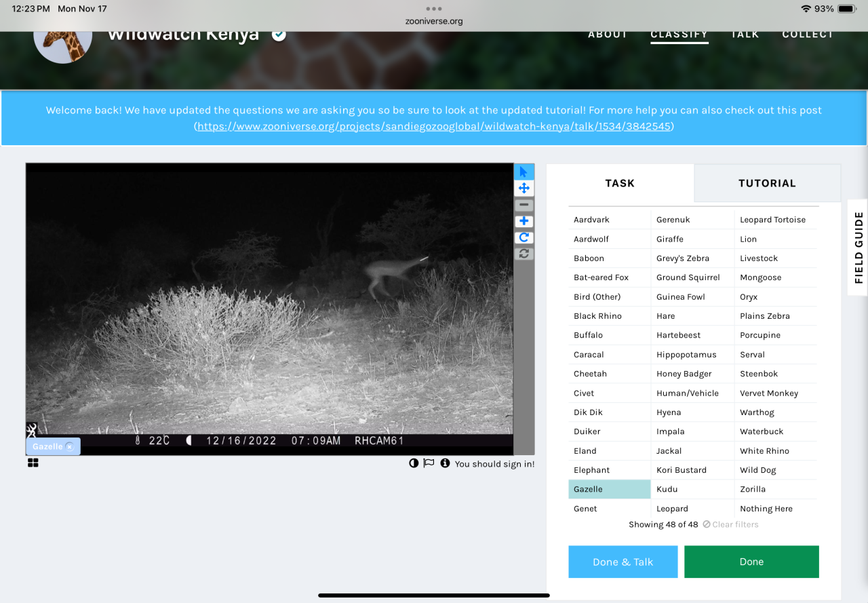Click the Done & Talk button
868x603 pixels.
pos(623,562)
